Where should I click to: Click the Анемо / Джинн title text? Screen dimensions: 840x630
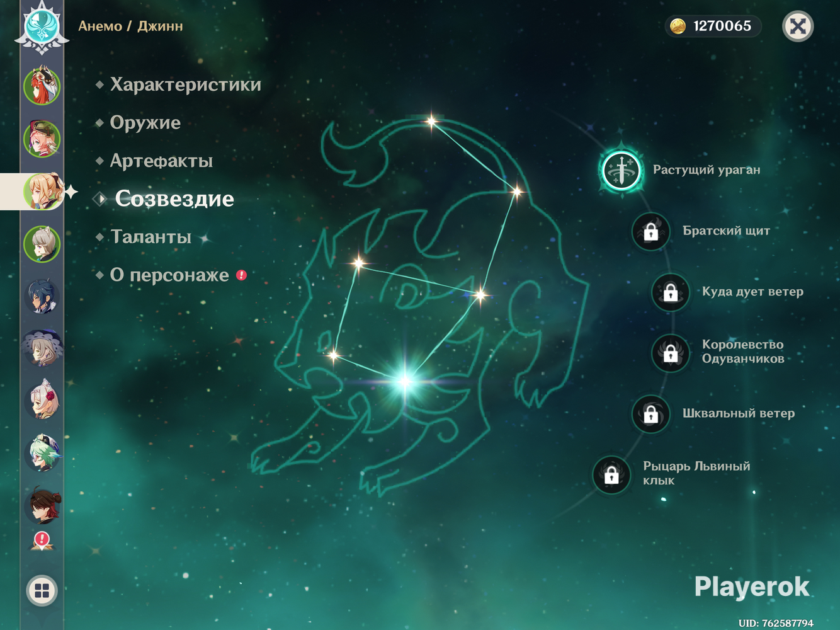[130, 26]
